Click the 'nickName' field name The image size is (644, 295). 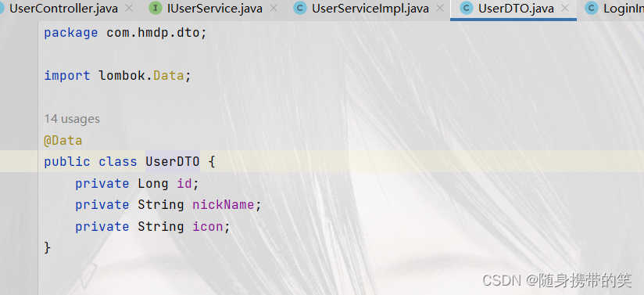coord(224,205)
